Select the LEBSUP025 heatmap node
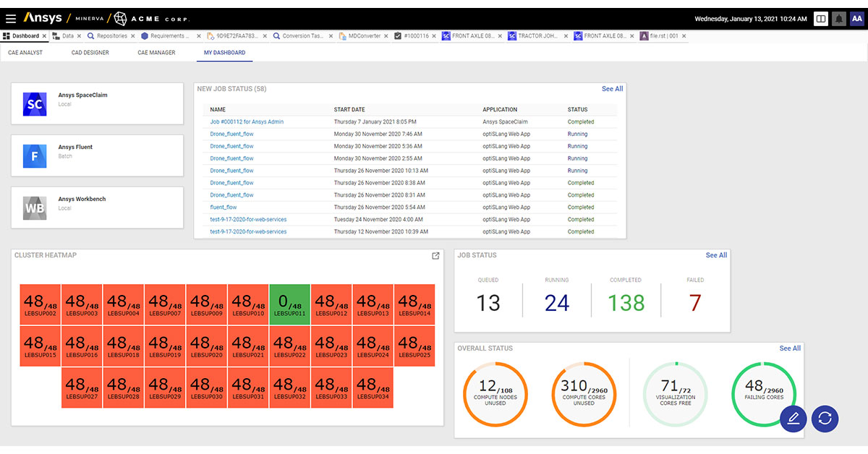 [x=414, y=346]
